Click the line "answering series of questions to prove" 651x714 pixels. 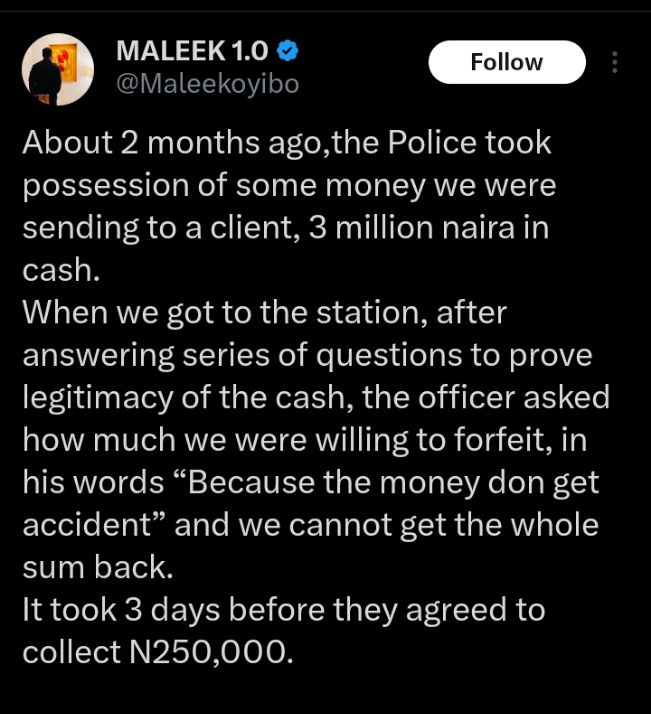tap(307, 356)
